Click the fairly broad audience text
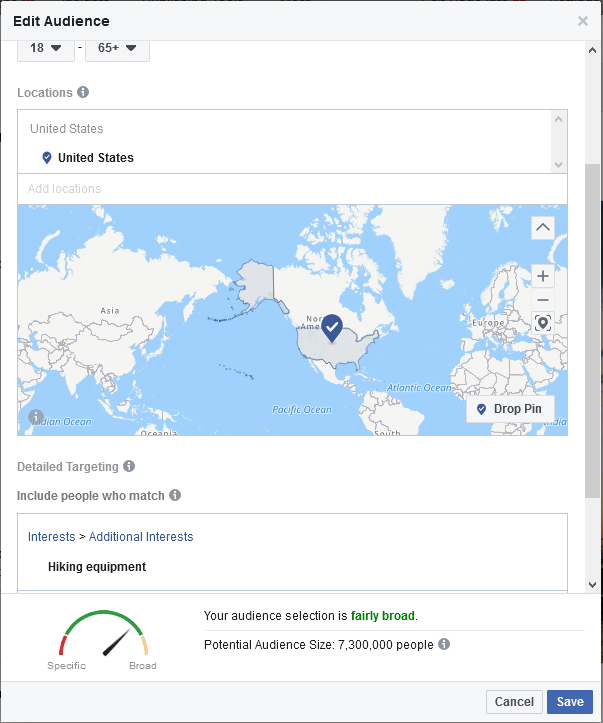The width and height of the screenshot is (603, 723). coord(383,616)
